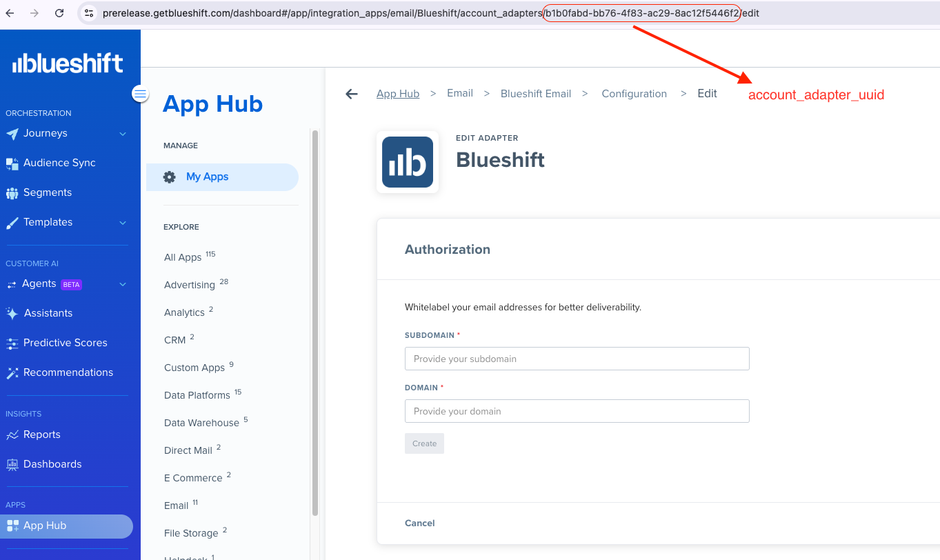This screenshot has width=940, height=560.
Task: Show Data Warehouse category
Action: (206, 422)
